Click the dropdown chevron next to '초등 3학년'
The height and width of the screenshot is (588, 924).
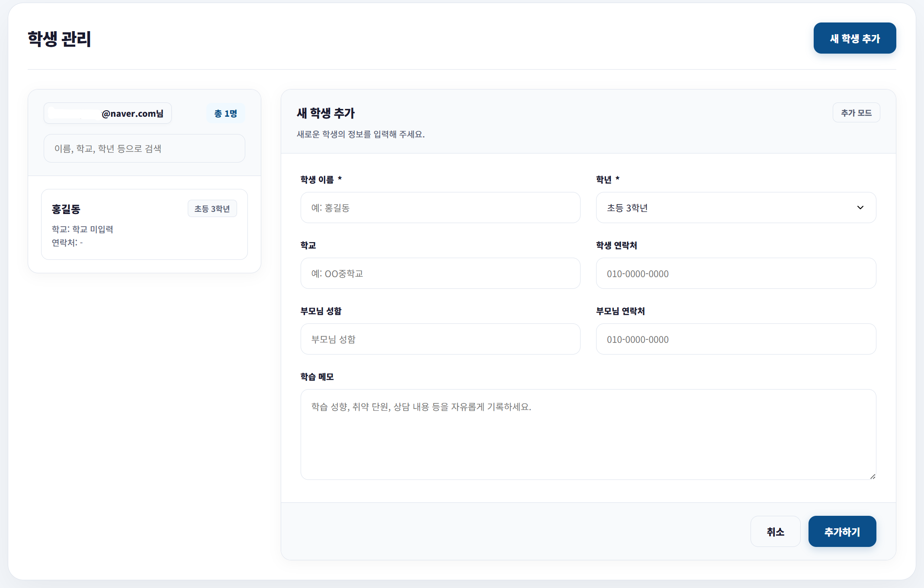[x=860, y=208]
